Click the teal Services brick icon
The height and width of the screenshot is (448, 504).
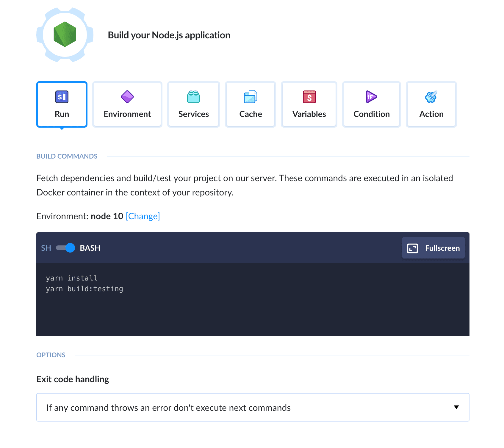[x=193, y=97]
